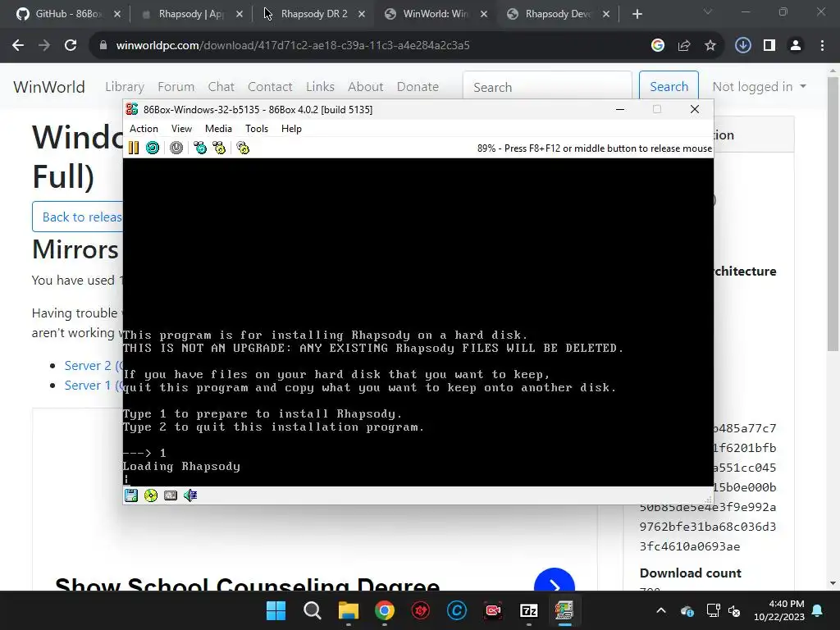Show hidden system tray icons
The width and height of the screenshot is (840, 630).
661,610
